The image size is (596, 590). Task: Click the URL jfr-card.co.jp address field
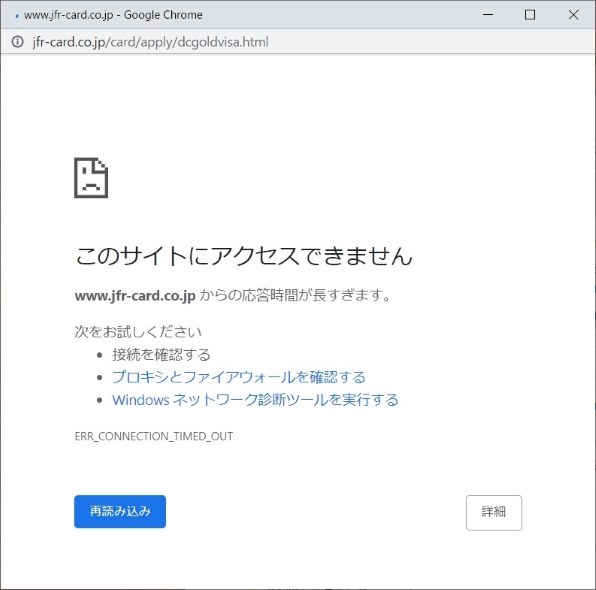[151, 42]
